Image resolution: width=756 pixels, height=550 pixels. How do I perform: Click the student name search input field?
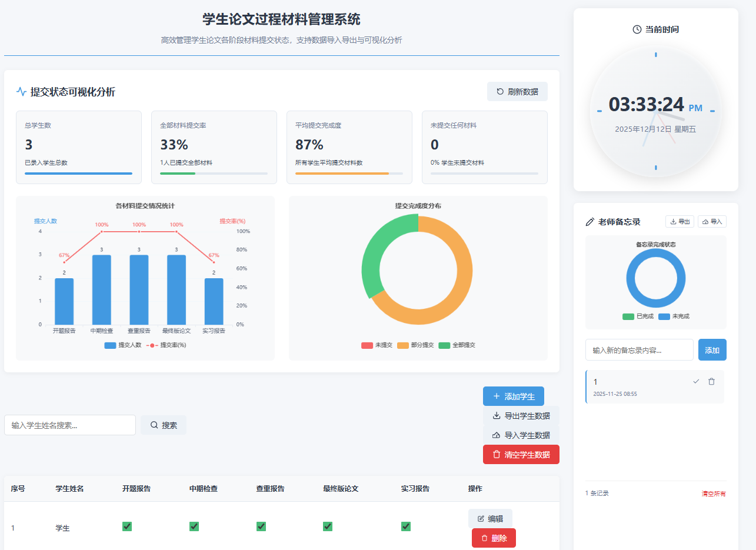(70, 425)
